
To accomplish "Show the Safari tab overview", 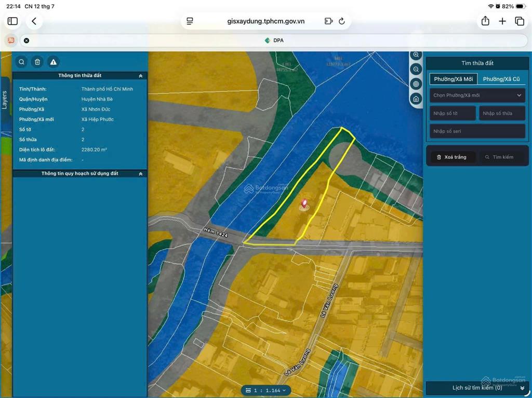I will click(x=520, y=21).
